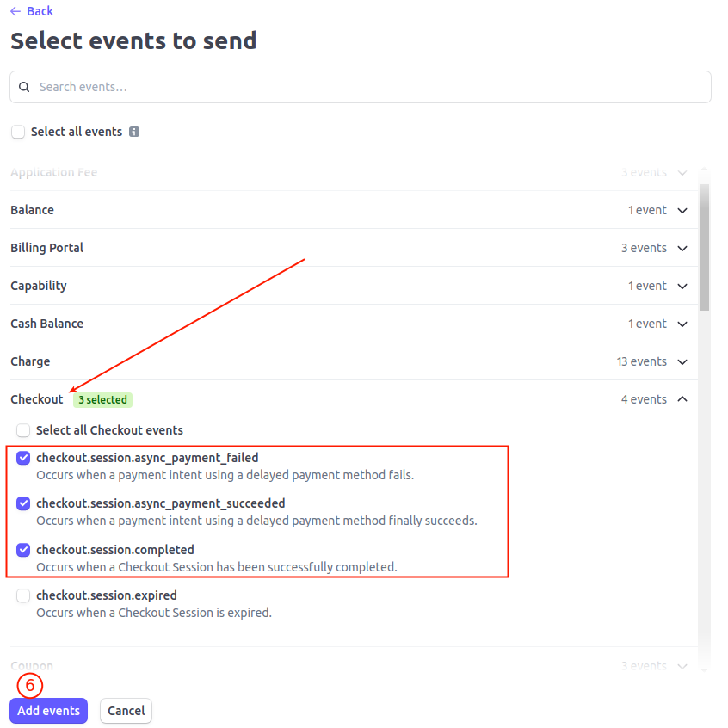This screenshot has width=728, height=728.
Task: Collapse the Checkout section chevron
Action: [x=682, y=399]
